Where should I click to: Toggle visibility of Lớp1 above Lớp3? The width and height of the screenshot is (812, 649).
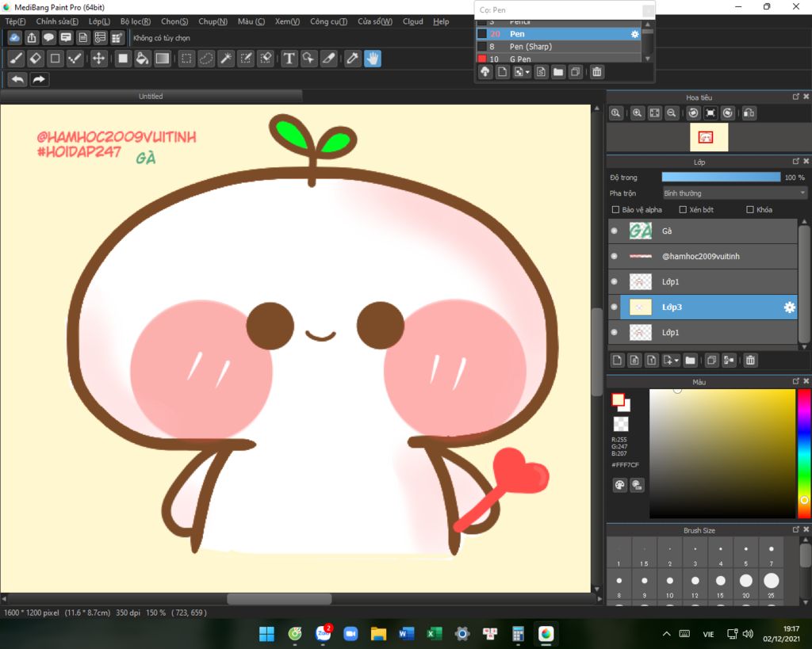click(615, 281)
